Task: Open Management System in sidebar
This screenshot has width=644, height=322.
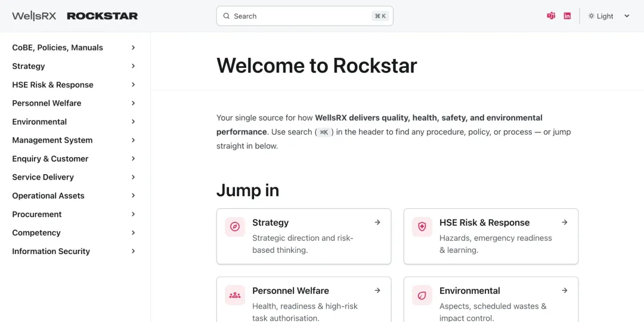Action: [x=52, y=140]
